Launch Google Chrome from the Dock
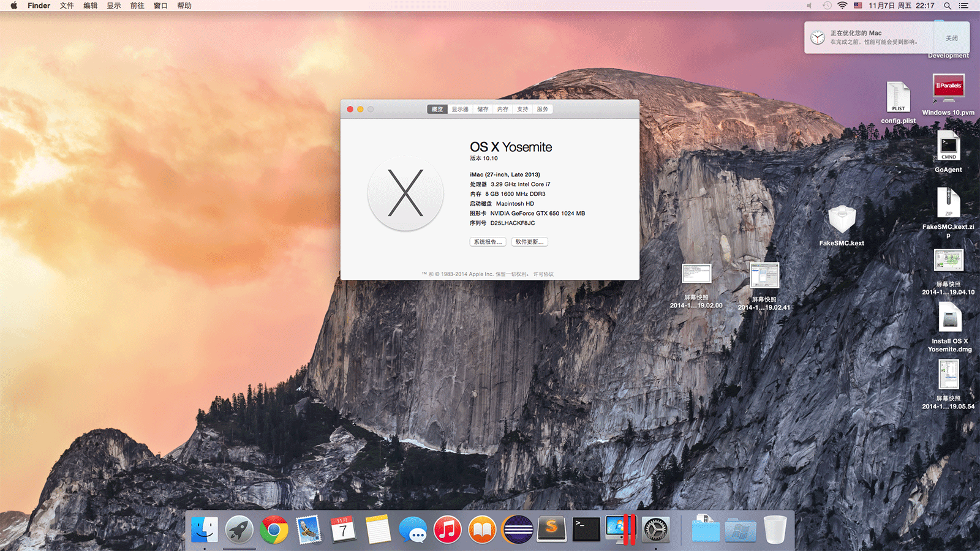Viewport: 980px width, 551px height. (274, 529)
